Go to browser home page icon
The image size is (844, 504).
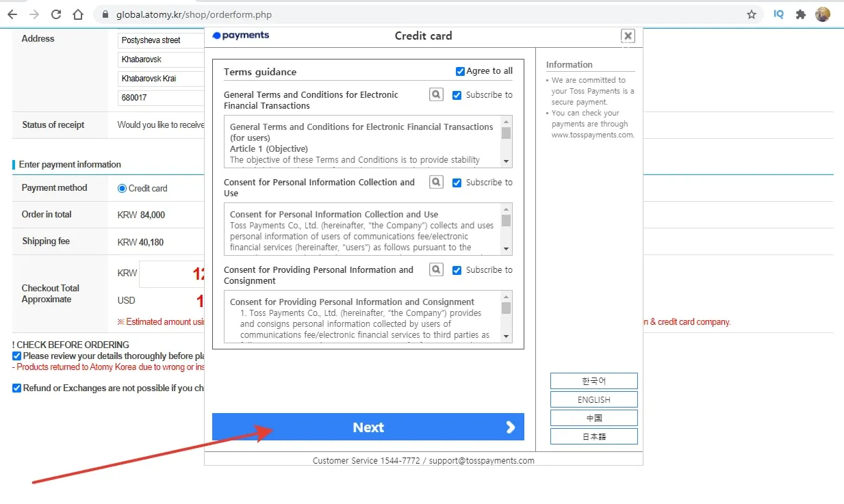coord(78,14)
